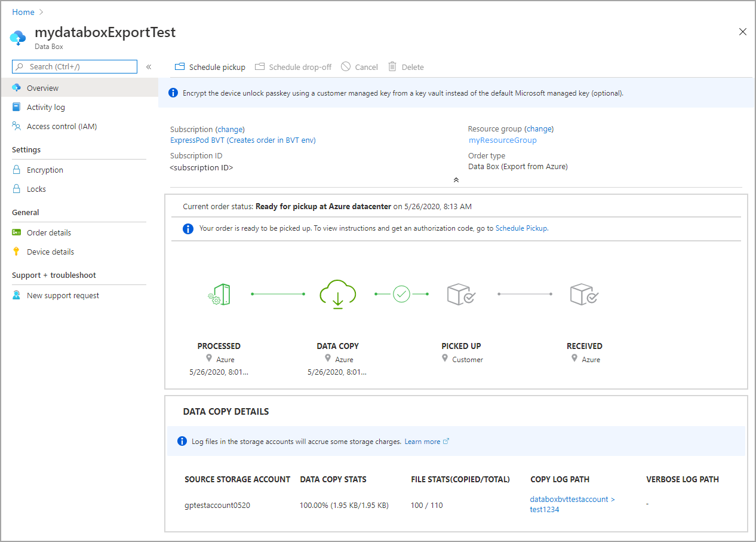Click the Picked Up stage icon

pyautogui.click(x=460, y=294)
